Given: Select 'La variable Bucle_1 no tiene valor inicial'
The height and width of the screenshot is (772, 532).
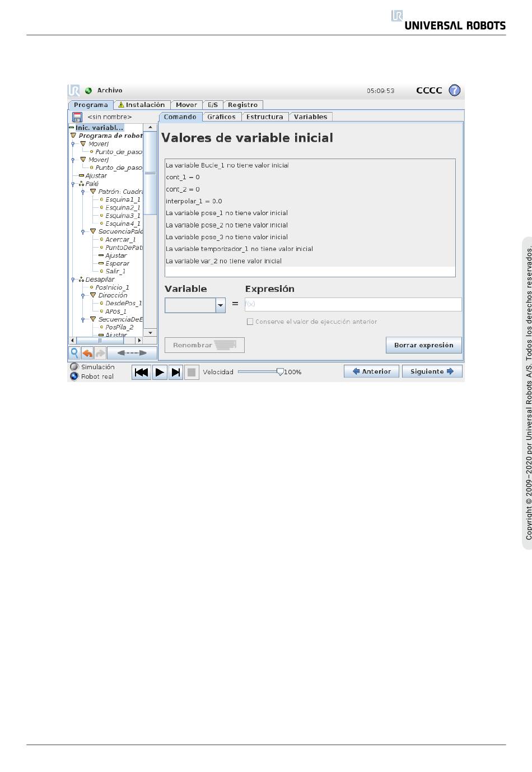Looking at the screenshot, I should point(310,165).
